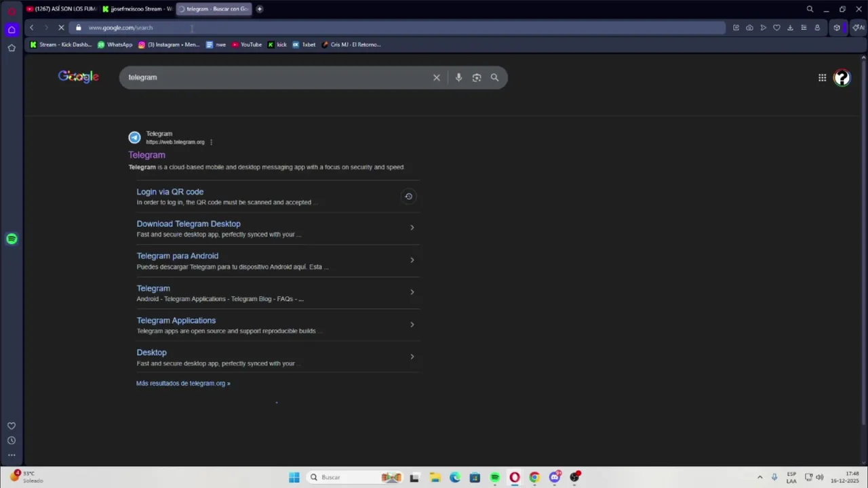Open Opera player play icon
Viewport: 868px width, 488px height.
pyautogui.click(x=763, y=28)
